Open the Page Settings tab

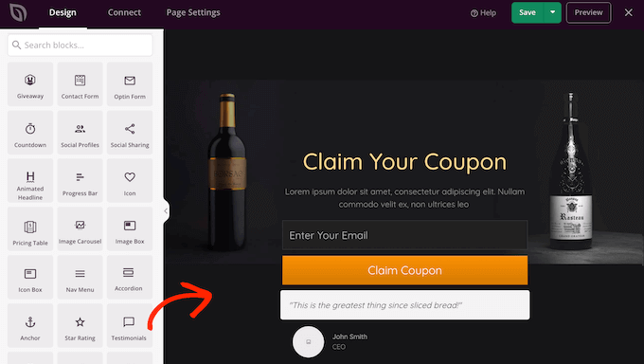point(193,12)
